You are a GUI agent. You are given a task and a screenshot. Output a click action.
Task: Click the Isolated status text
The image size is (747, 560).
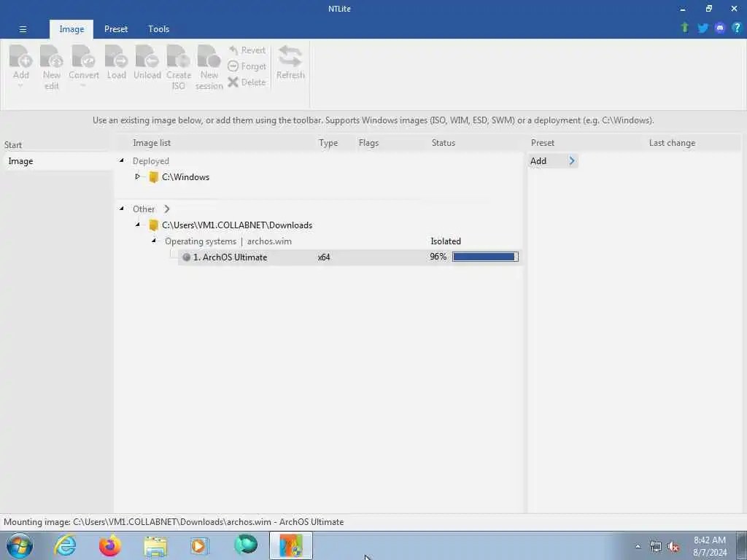coord(446,241)
